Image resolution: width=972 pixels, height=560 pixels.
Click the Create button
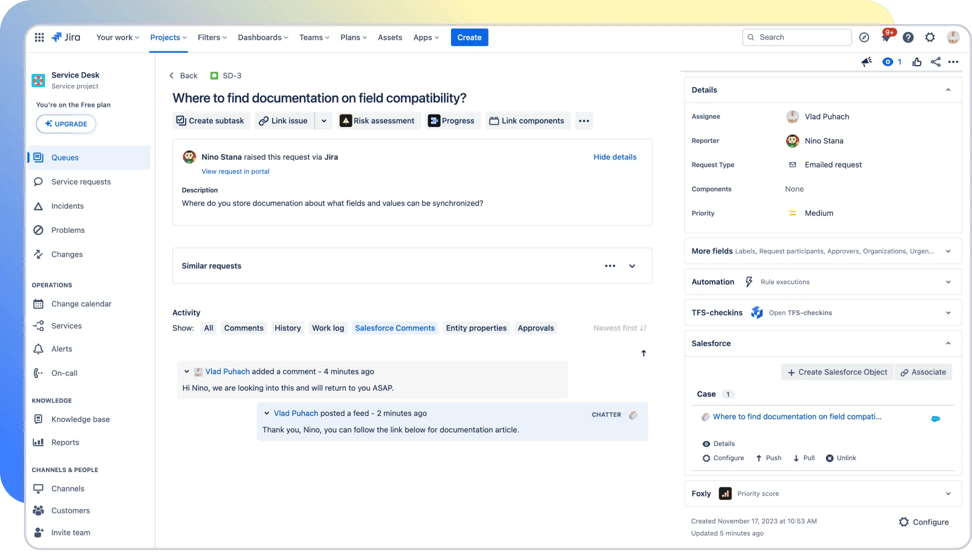pyautogui.click(x=469, y=37)
